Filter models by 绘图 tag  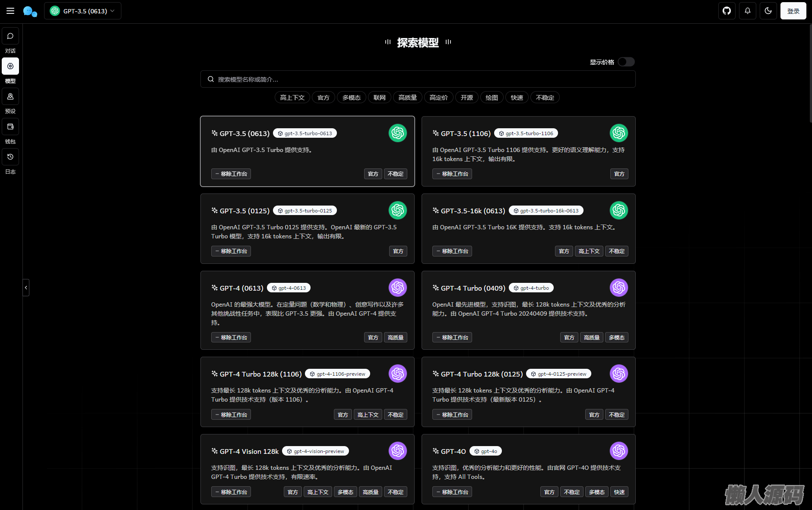(492, 98)
